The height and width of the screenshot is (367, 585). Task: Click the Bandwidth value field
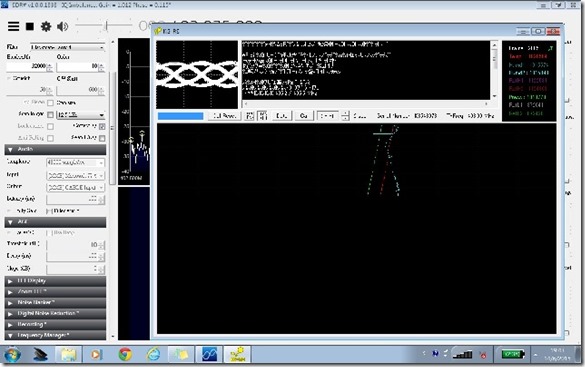pos(29,66)
